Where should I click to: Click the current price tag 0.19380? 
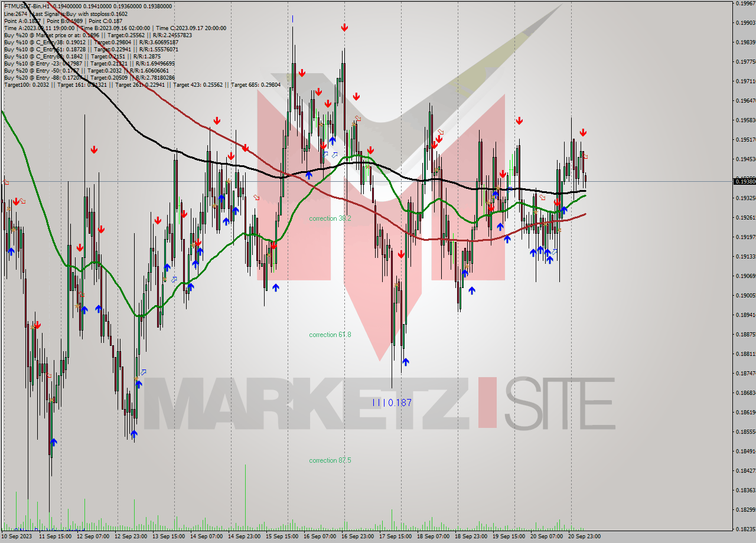(x=744, y=181)
